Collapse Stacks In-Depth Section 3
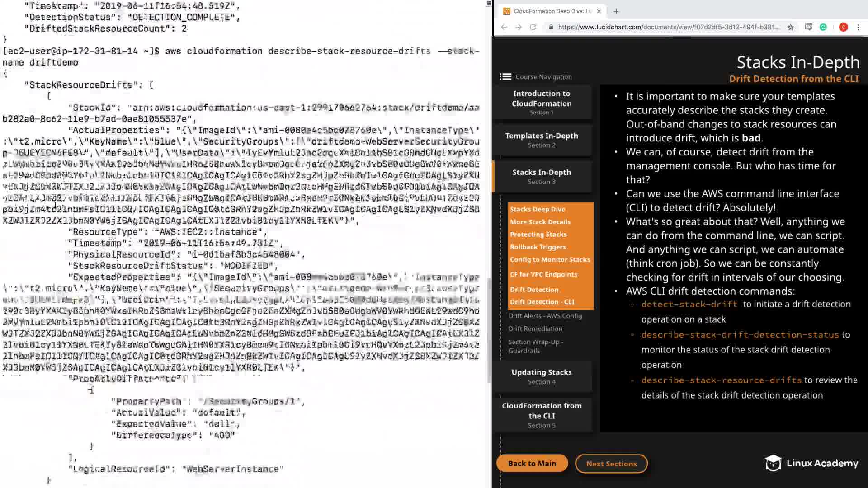This screenshot has height=488, width=868. [x=542, y=176]
